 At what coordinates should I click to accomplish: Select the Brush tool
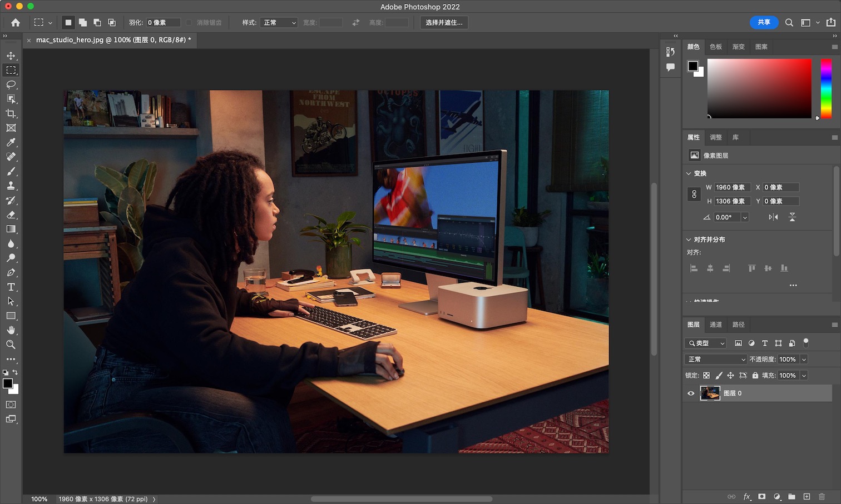pyautogui.click(x=11, y=171)
